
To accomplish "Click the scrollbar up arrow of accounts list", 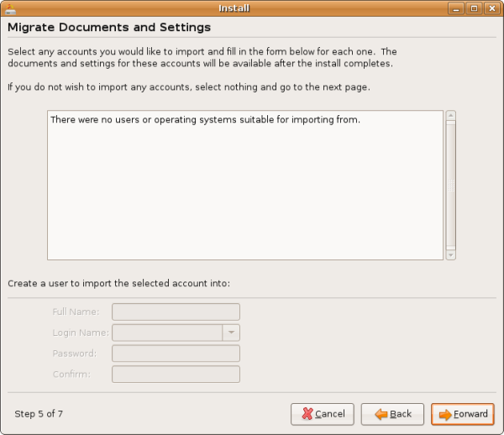I will (x=451, y=115).
